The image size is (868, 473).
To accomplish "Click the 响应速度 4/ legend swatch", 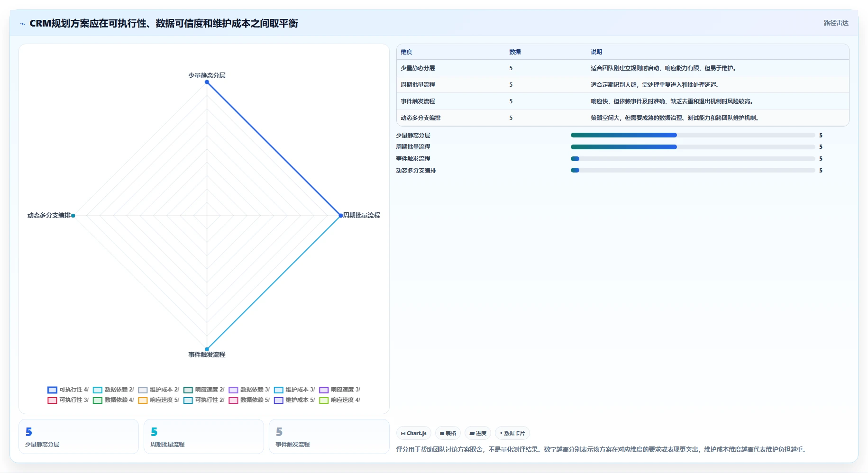I will [x=324, y=400].
